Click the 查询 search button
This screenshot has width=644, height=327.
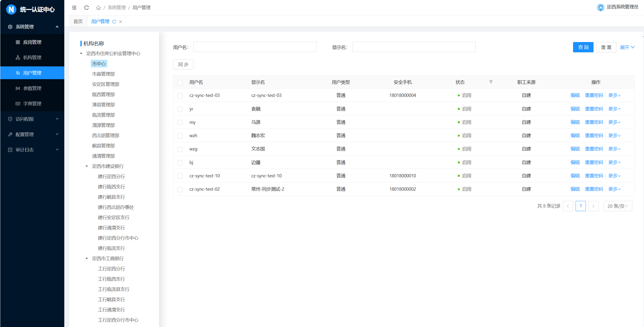pos(583,47)
